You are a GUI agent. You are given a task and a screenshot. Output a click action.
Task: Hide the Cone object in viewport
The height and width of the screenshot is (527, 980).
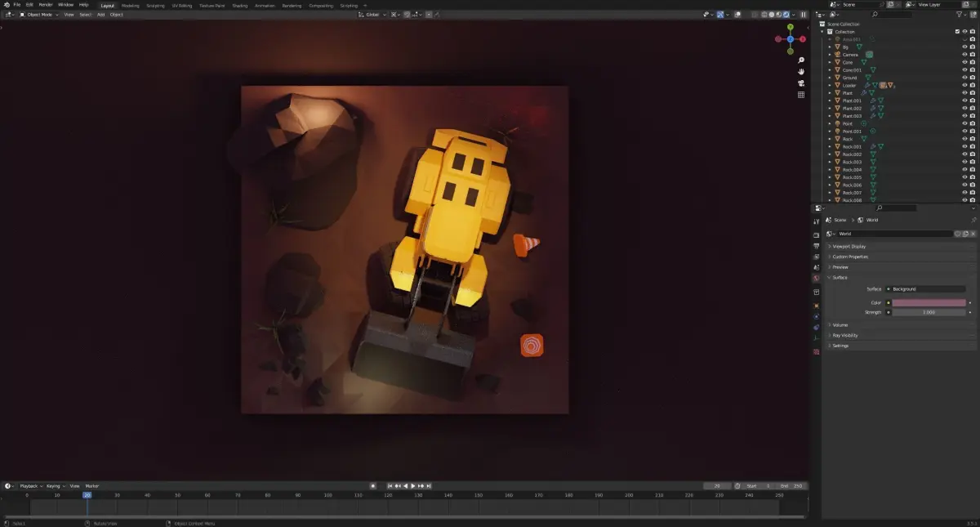tap(964, 62)
